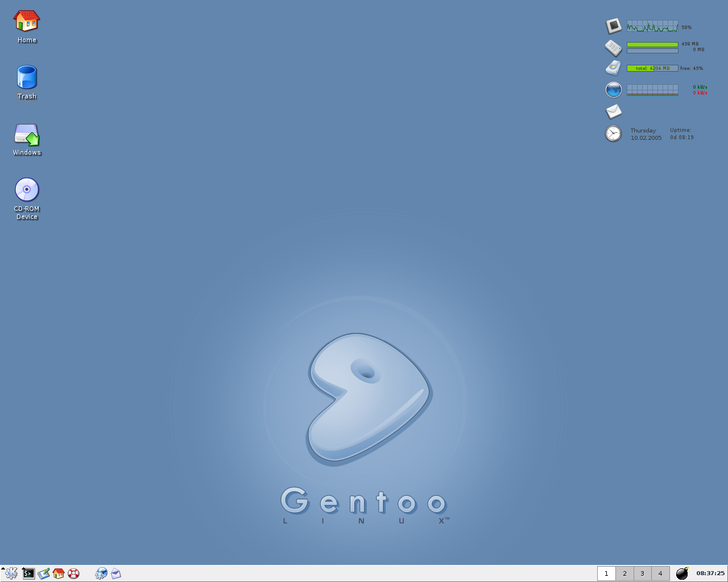Click the Home label under the house icon
728x582 pixels.
click(27, 40)
